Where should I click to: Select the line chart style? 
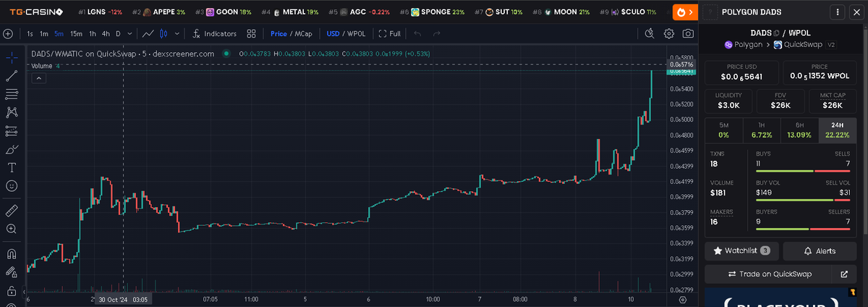(x=148, y=33)
